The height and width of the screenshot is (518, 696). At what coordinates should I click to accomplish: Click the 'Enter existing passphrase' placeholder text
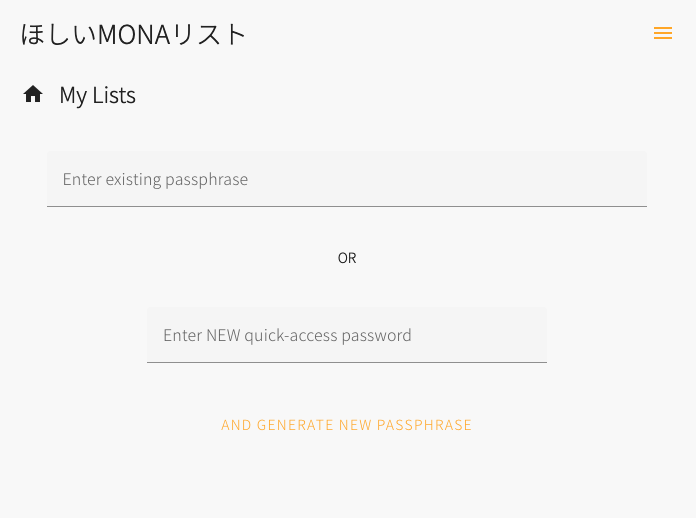155,179
